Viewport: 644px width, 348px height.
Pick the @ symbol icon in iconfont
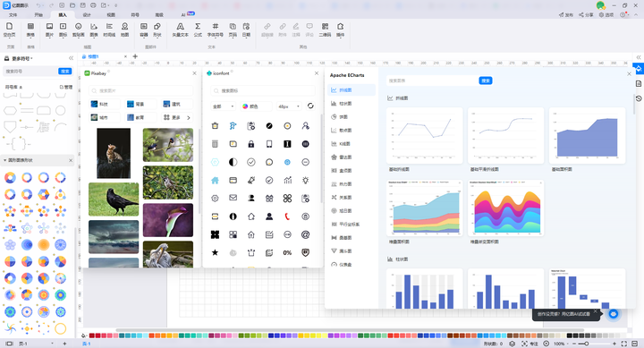(x=305, y=234)
